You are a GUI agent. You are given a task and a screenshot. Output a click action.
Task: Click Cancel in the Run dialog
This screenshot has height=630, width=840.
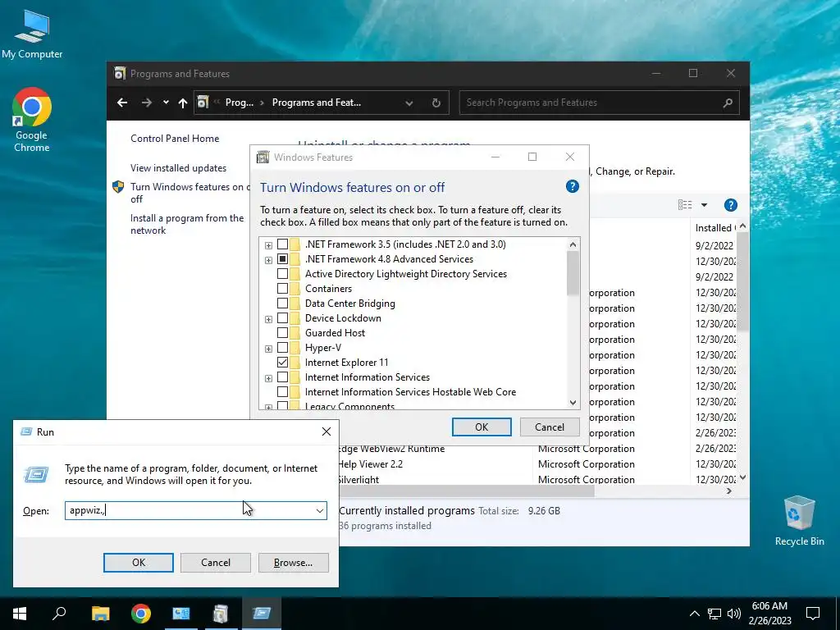click(x=216, y=563)
